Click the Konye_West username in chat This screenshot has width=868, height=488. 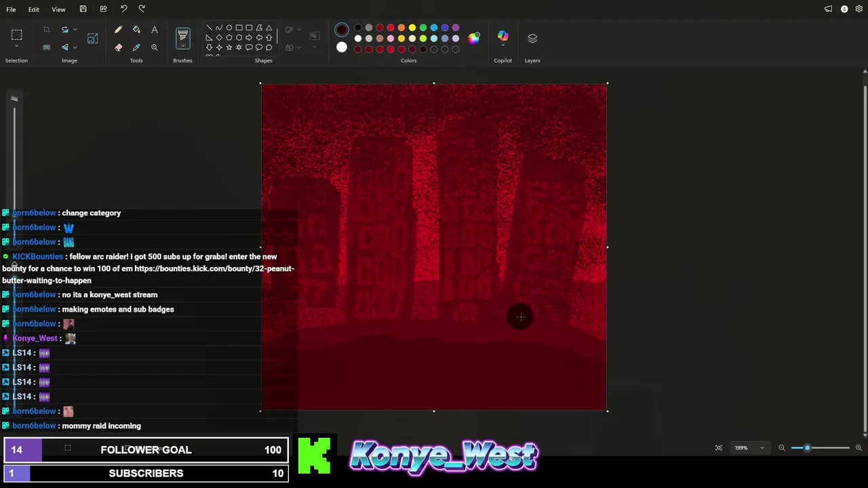35,339
